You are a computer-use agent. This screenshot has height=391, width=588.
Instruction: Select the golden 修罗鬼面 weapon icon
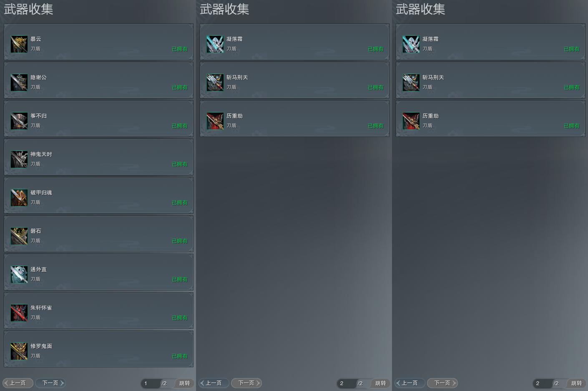pos(19,351)
